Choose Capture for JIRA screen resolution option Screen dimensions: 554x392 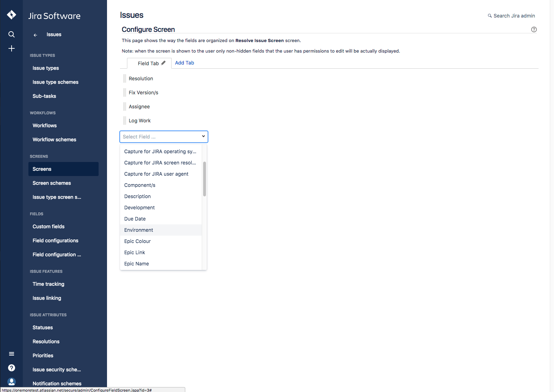(x=161, y=163)
